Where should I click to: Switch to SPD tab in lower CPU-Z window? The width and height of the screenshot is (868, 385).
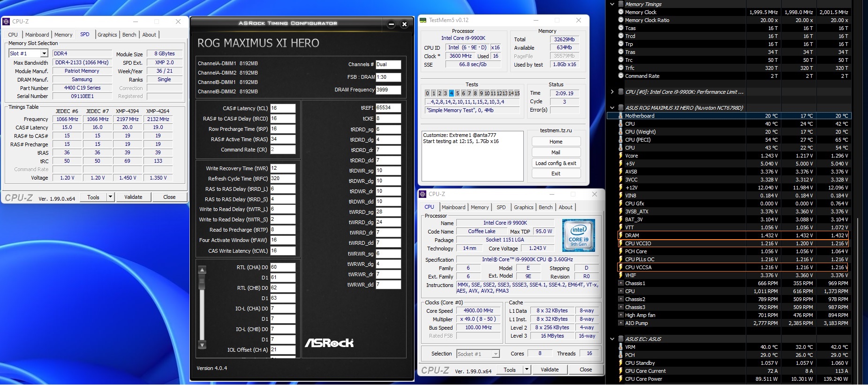tap(501, 207)
